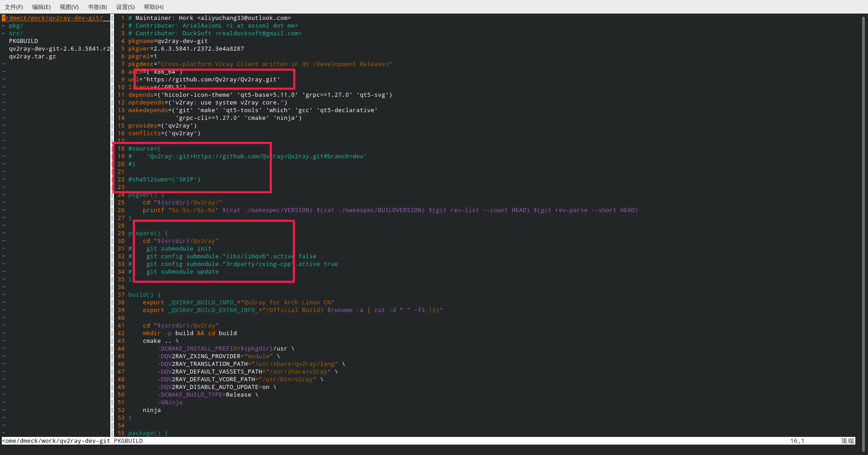The width and height of the screenshot is (868, 455).
Task: Click the ArielAxionL contributor comment line
Action: click(x=213, y=26)
